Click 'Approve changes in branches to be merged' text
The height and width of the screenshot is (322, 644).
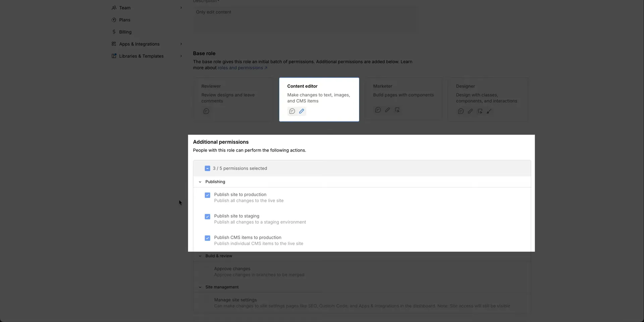(x=259, y=275)
